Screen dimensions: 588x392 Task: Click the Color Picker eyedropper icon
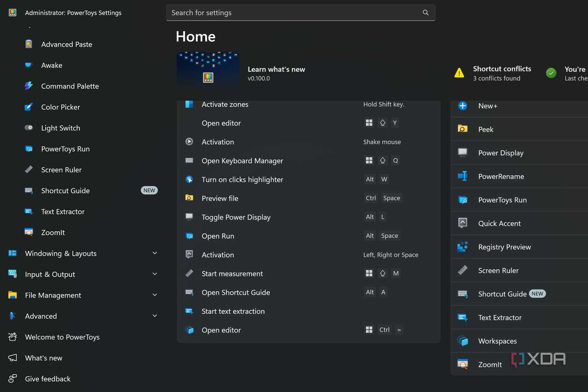click(x=29, y=107)
